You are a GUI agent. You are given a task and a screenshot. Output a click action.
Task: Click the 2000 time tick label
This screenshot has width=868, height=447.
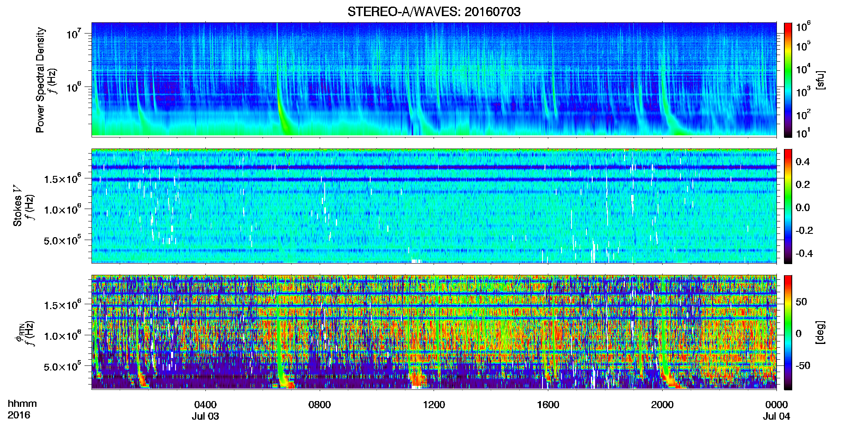point(662,405)
